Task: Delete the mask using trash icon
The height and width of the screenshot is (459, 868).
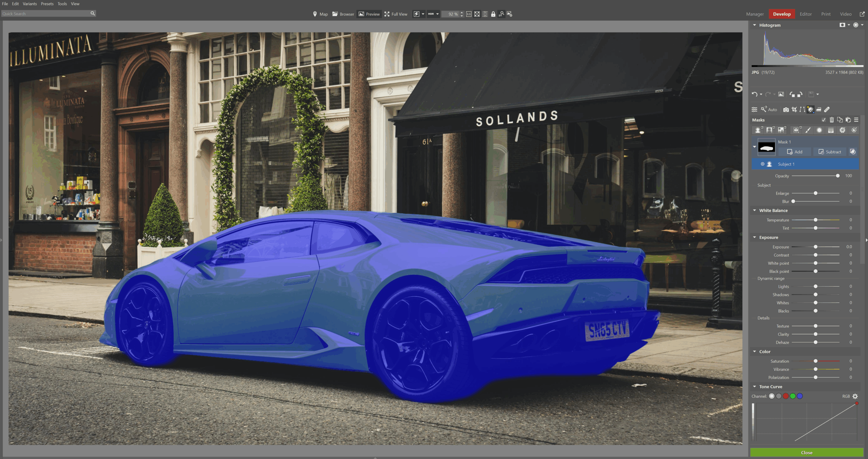Action: tap(832, 120)
